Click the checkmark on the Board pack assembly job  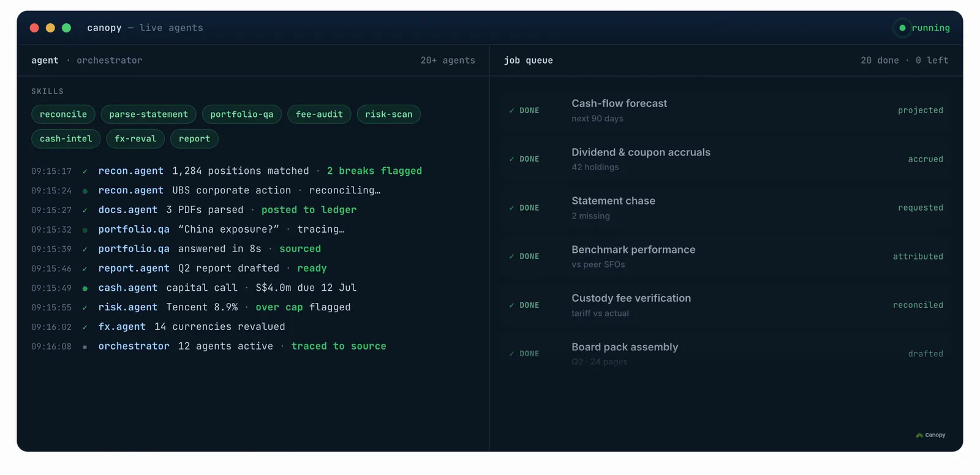point(511,354)
